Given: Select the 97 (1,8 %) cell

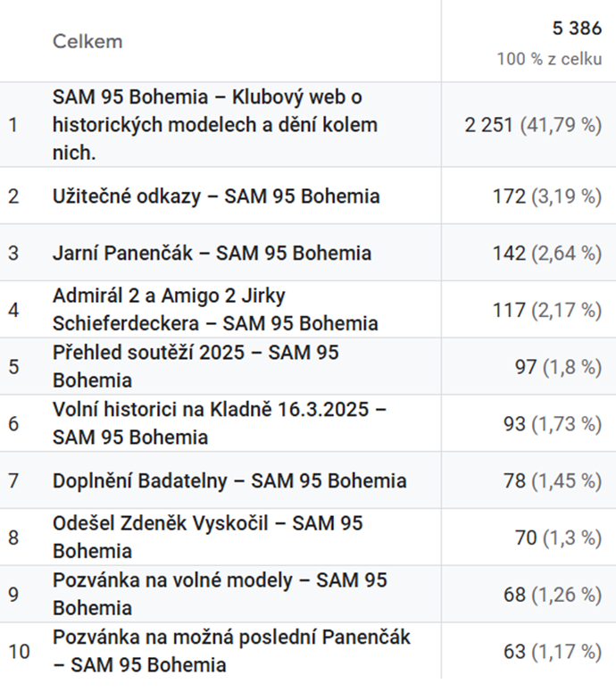Looking at the screenshot, I should click(558, 367).
